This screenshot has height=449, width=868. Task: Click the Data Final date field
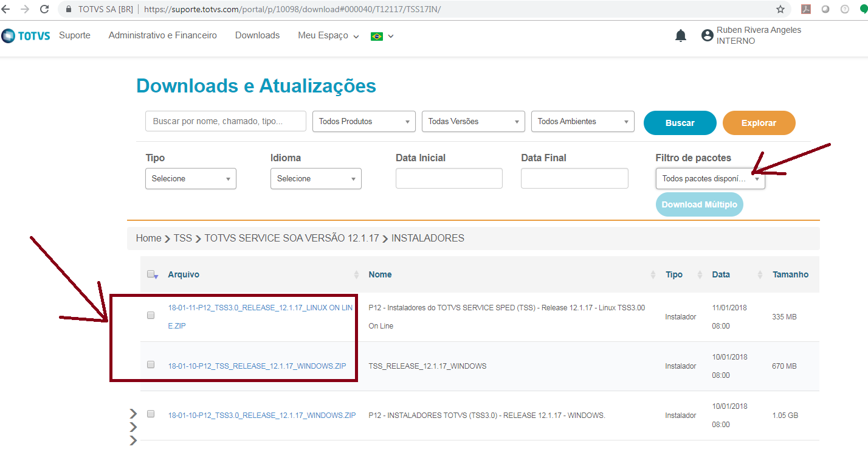coord(574,178)
